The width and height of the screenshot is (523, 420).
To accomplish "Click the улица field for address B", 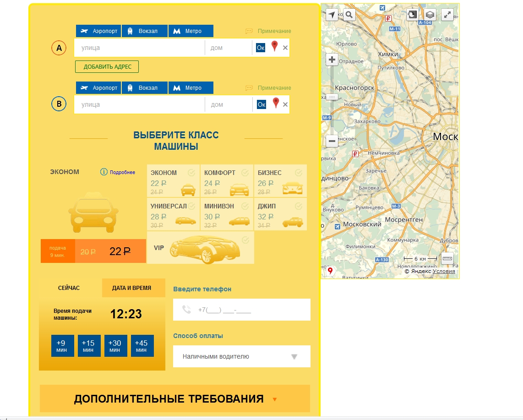I will [139, 104].
